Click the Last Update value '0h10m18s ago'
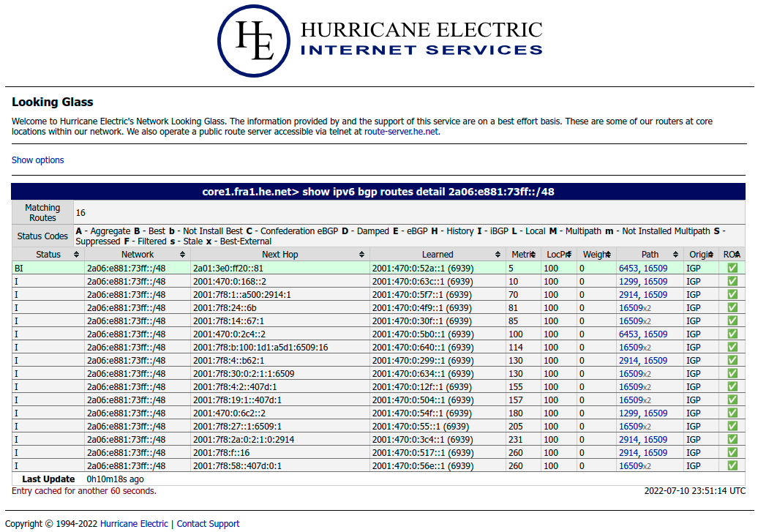 pos(115,479)
